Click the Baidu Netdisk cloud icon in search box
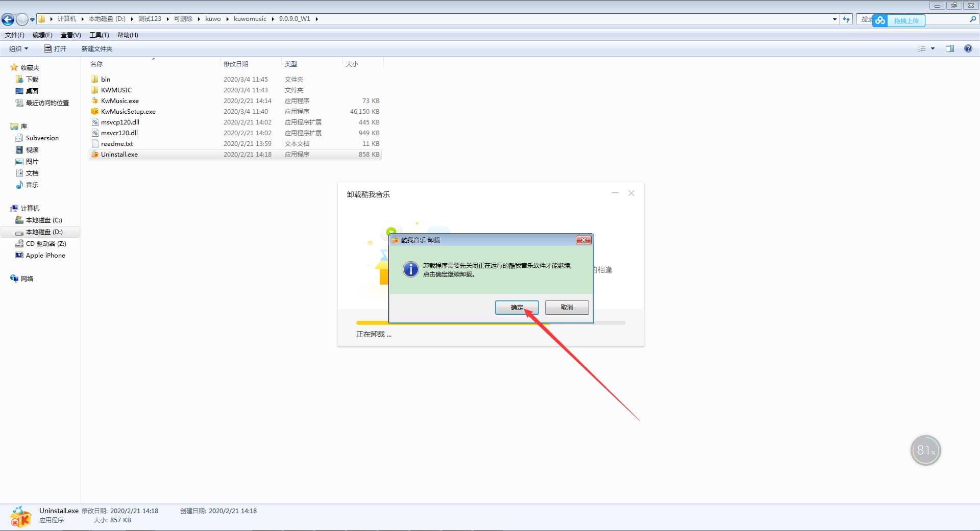Image resolution: width=980 pixels, height=531 pixels. pyautogui.click(x=880, y=20)
